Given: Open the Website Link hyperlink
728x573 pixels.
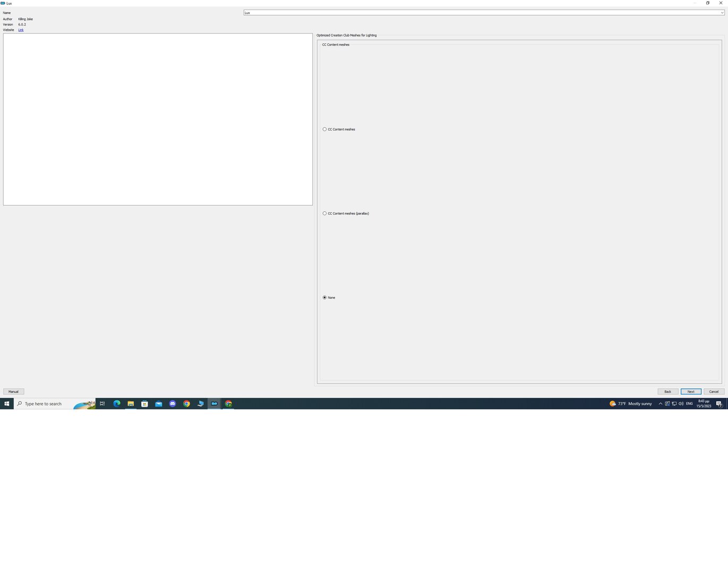Looking at the screenshot, I should click(21, 30).
